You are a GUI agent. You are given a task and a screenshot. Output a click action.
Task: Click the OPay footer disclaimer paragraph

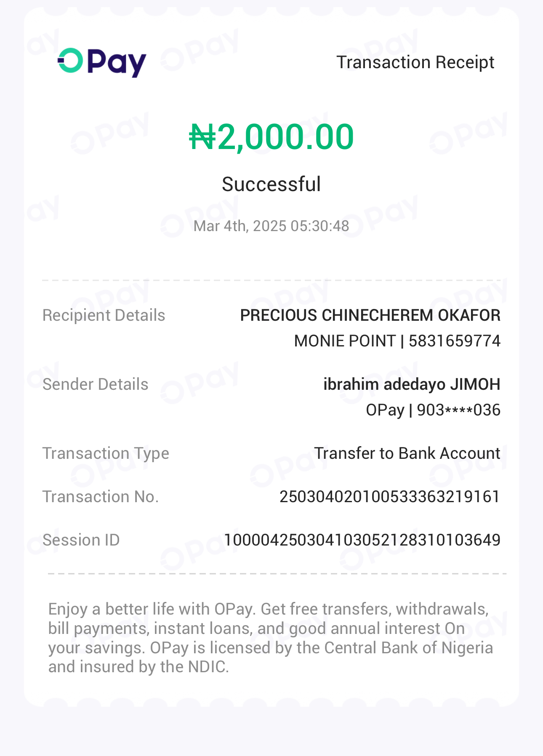tap(271, 638)
